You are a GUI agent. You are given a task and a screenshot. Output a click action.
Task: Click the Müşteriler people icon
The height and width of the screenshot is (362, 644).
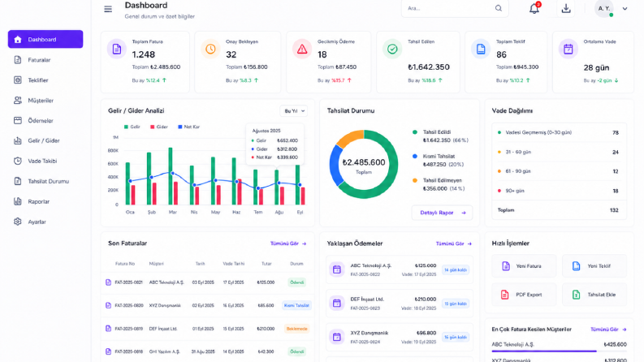(18, 100)
